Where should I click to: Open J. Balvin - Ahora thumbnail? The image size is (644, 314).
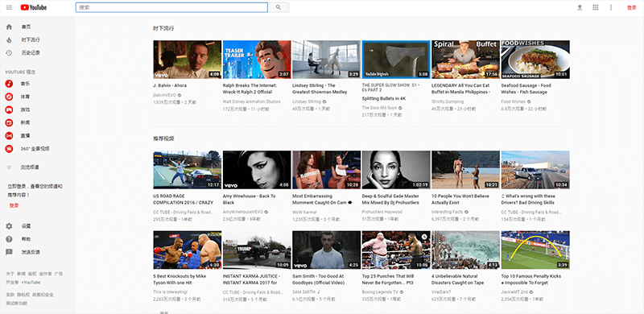pyautogui.click(x=188, y=60)
